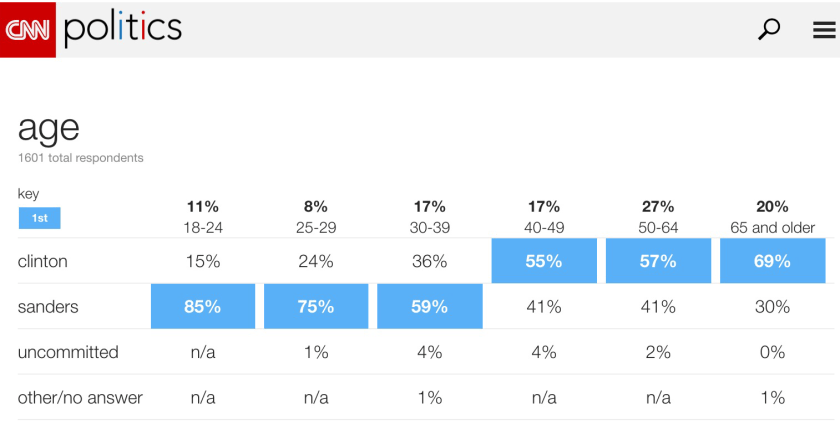The height and width of the screenshot is (424, 840).
Task: Click the politics section title
Action: click(123, 29)
